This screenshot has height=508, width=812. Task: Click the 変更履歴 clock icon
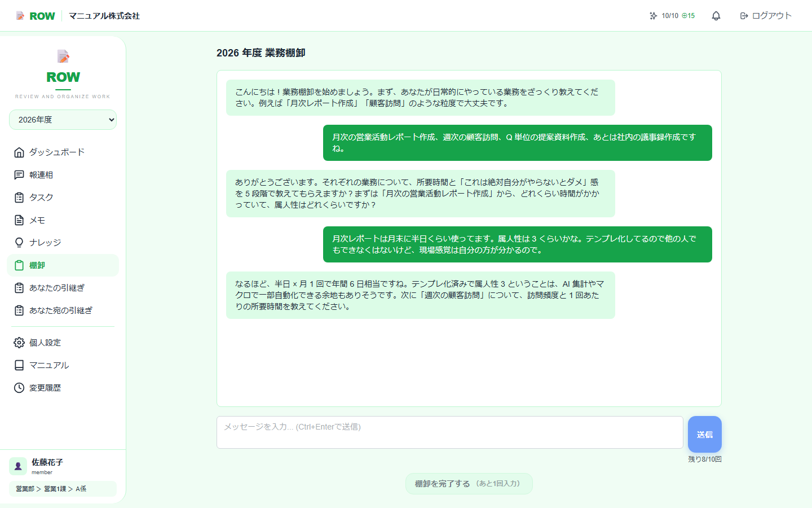point(19,388)
